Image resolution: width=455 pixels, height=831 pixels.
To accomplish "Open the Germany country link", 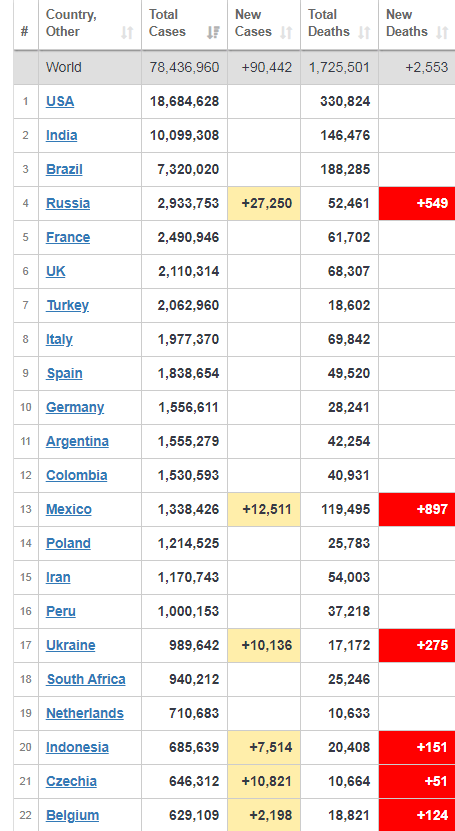I will coord(75,407).
